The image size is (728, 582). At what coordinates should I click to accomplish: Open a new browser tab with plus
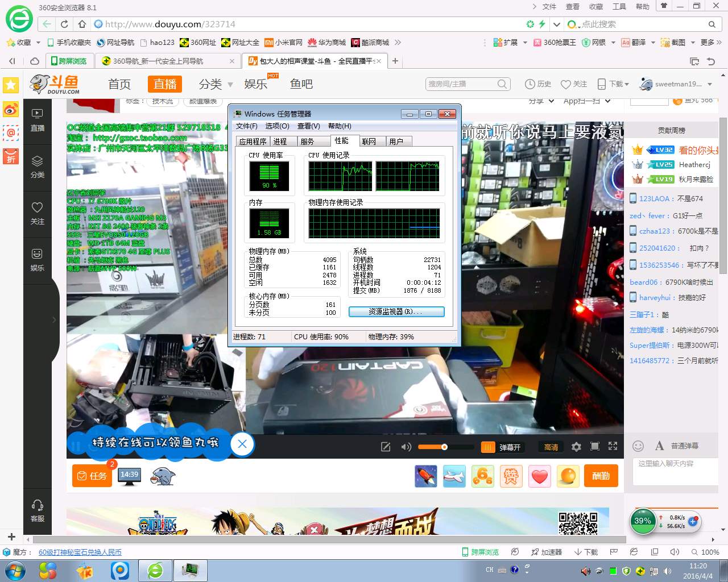coord(395,61)
